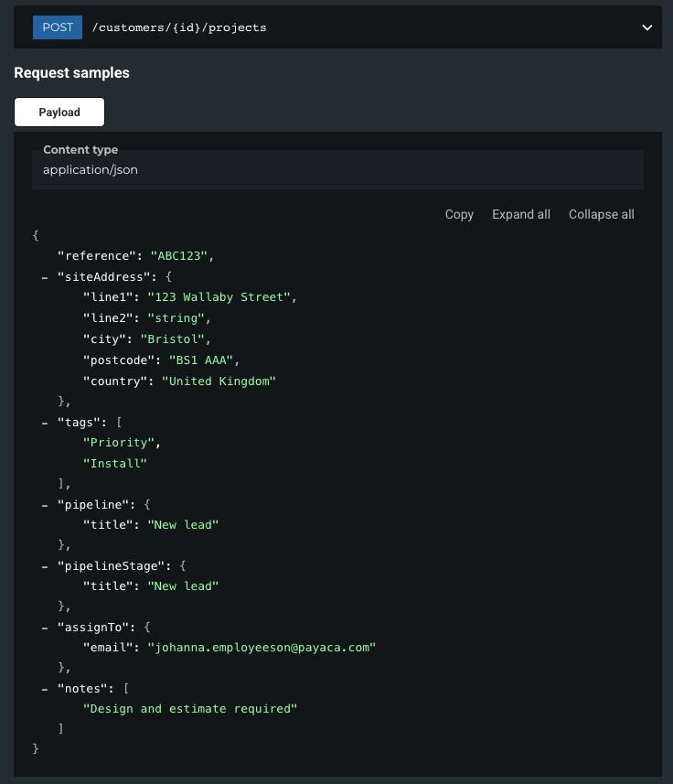
Task: Select the Payload tab
Action: click(59, 113)
